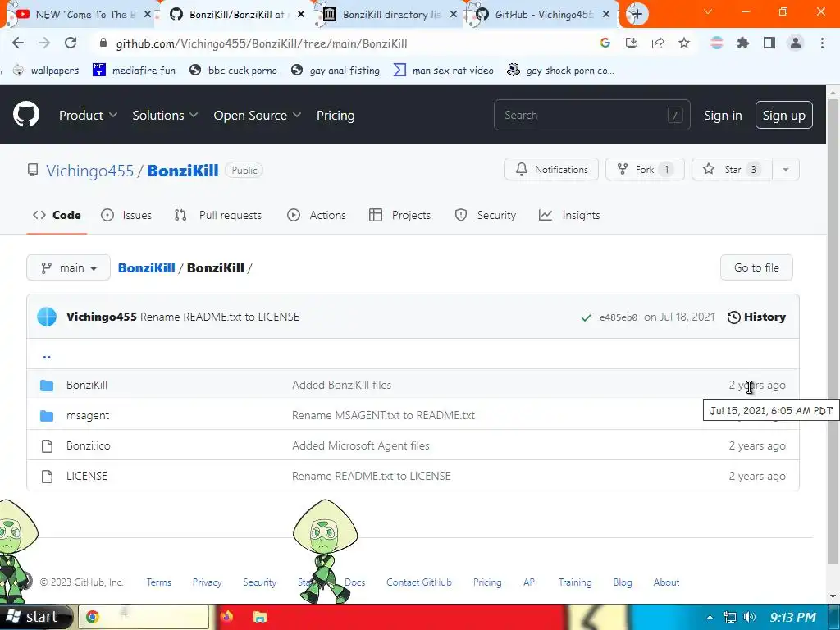
Task: Click the network tray icon
Action: pos(729,617)
